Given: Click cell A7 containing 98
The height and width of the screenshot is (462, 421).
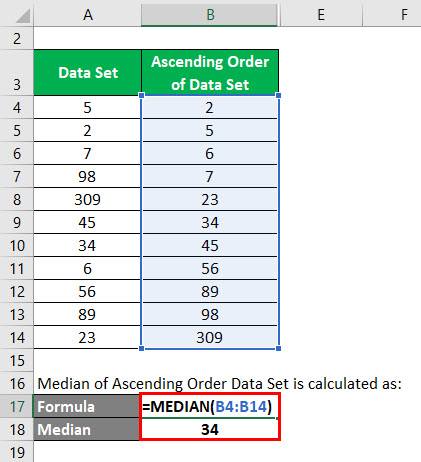Looking at the screenshot, I should click(x=87, y=176).
